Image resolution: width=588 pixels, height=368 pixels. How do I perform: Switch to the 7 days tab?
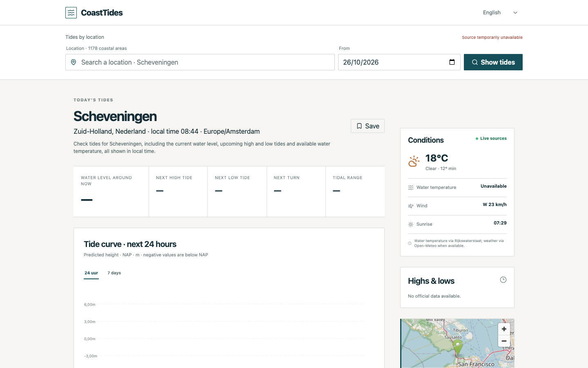114,273
